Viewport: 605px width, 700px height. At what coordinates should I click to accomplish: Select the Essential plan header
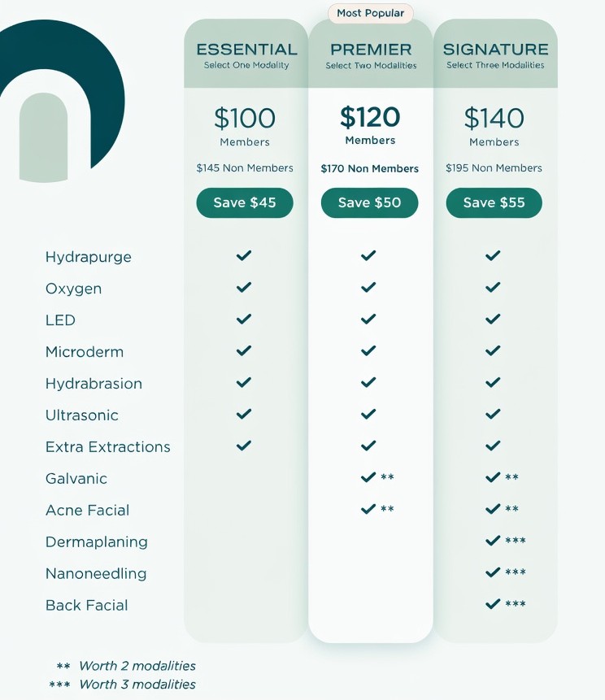245,54
